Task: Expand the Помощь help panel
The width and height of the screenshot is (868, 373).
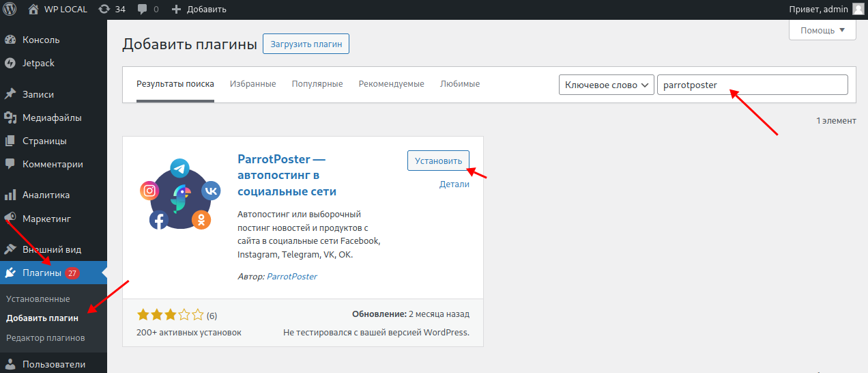Action: [x=822, y=30]
